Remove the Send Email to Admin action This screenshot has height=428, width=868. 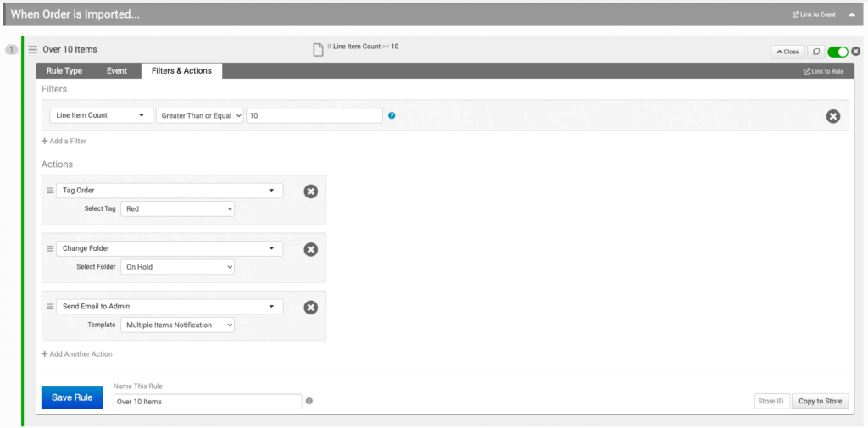(x=310, y=307)
